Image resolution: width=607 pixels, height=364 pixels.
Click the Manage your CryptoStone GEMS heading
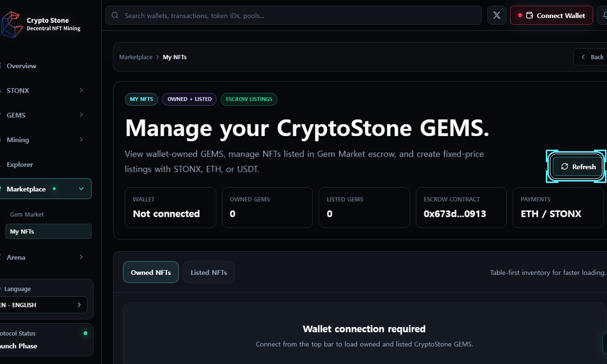point(307,128)
